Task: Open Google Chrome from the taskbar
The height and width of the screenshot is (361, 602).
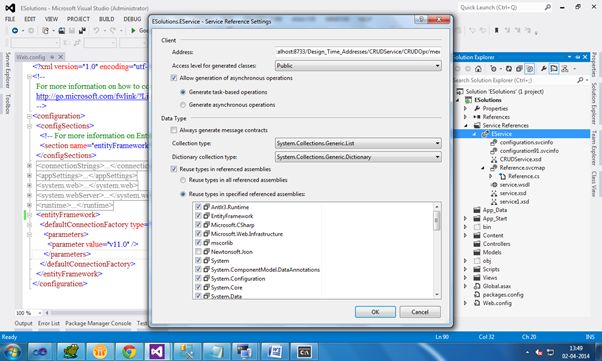Action: coord(129,351)
